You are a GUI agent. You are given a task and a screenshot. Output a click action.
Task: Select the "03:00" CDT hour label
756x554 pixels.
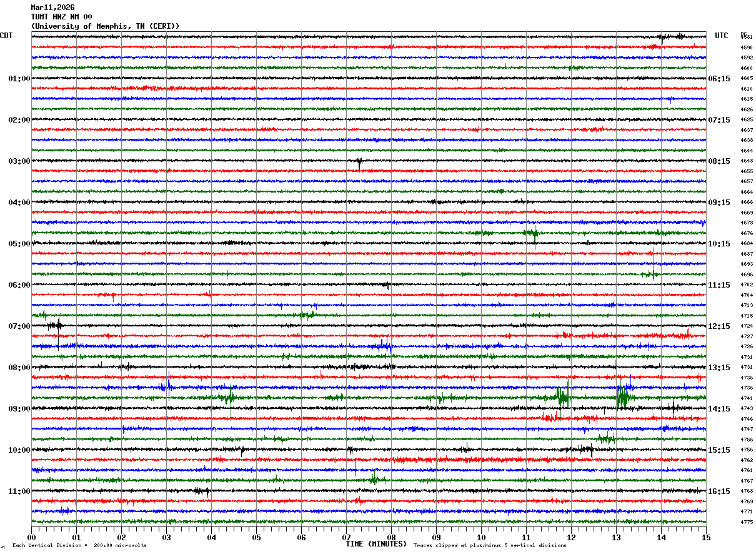(19, 161)
